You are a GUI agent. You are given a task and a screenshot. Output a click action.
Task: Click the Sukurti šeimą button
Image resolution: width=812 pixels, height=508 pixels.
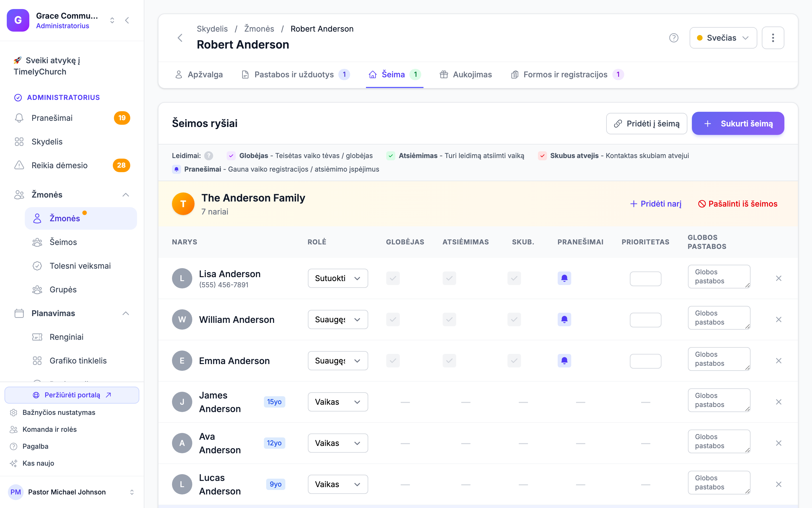738,124
